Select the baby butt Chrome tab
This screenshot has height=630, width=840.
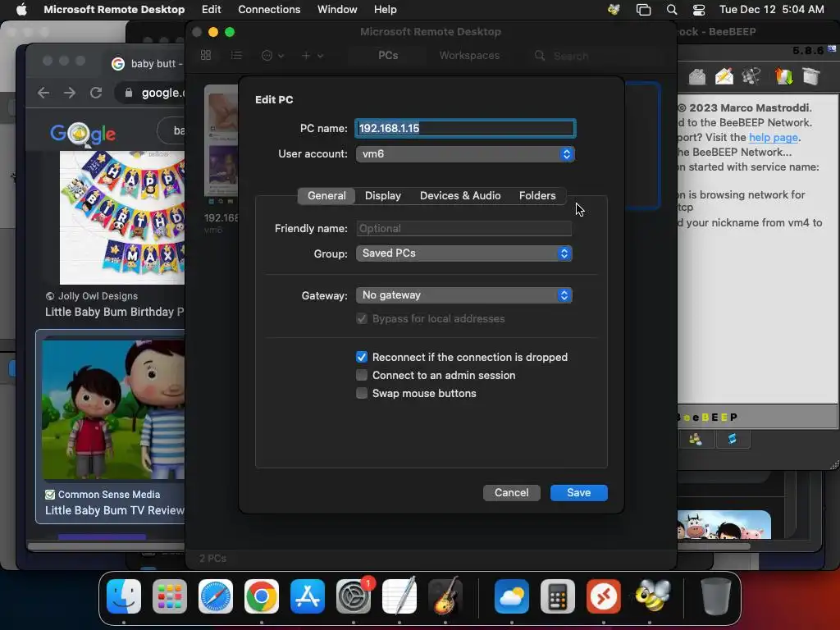[146, 63]
